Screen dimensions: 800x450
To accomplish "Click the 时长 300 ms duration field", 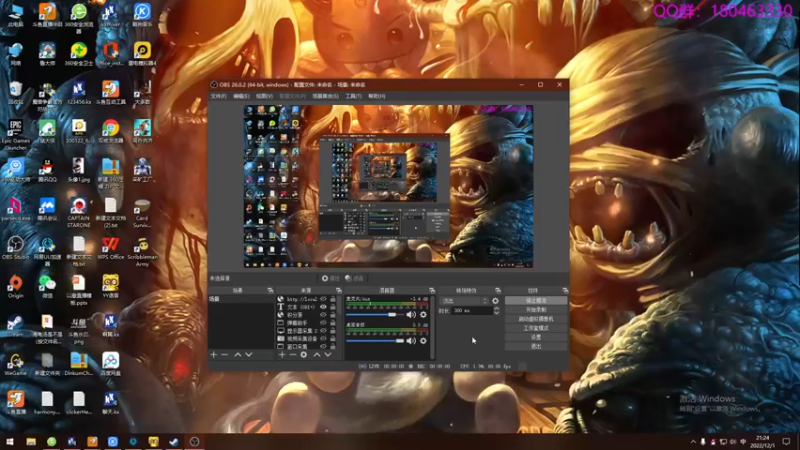I will click(472, 311).
